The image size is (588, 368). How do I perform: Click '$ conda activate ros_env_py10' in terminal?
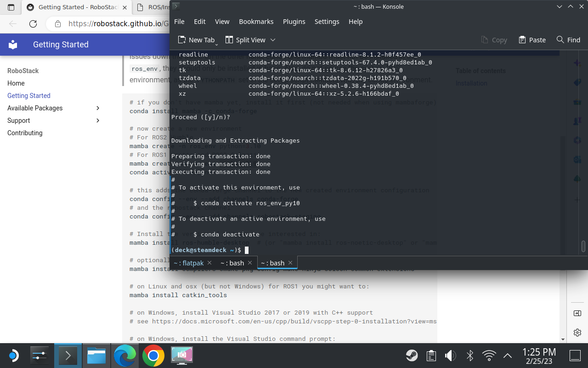coord(247,203)
